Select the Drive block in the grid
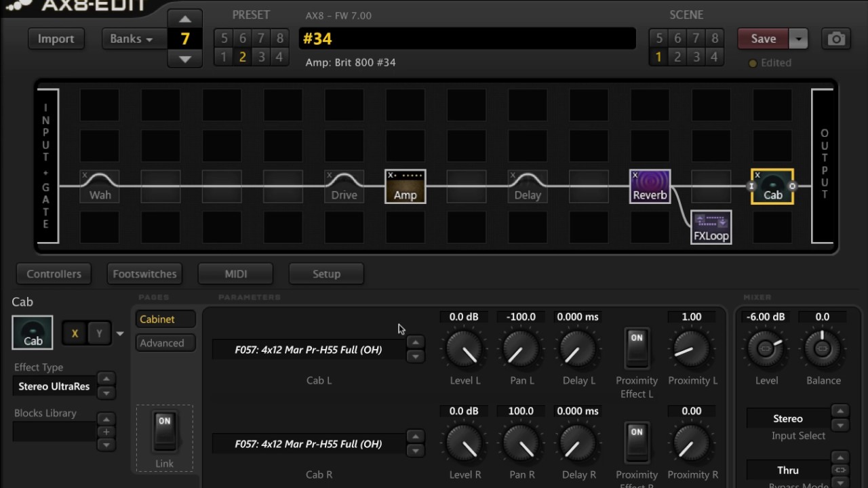 [x=344, y=186]
